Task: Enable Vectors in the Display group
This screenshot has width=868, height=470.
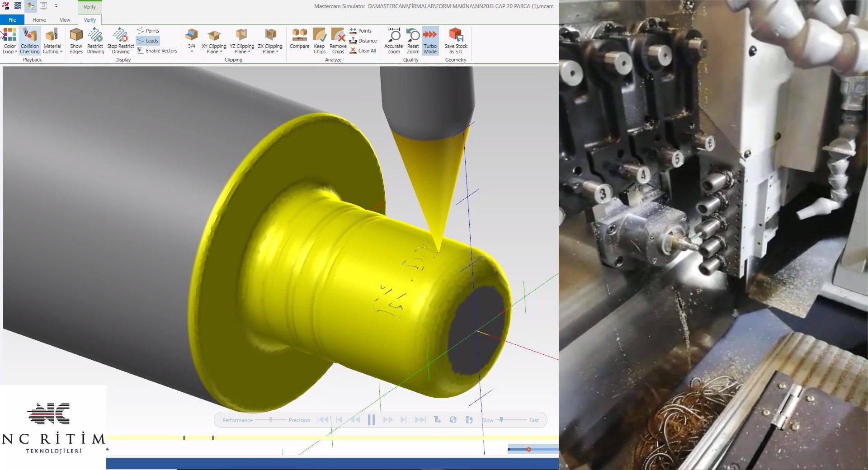Action: coord(157,51)
